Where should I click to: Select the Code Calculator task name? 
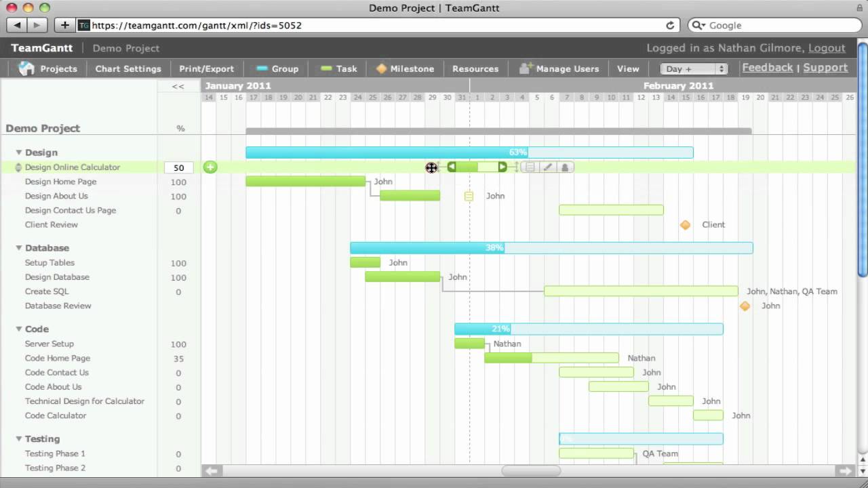[56, 415]
